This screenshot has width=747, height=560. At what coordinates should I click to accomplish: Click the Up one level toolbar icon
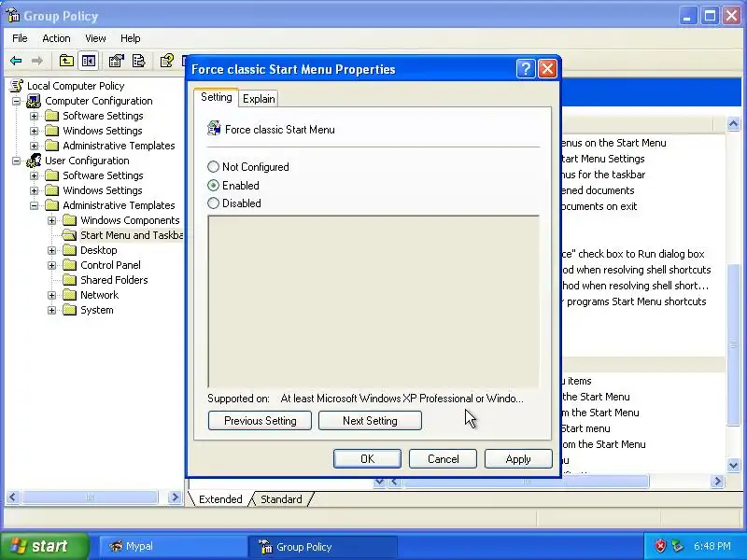tap(66, 61)
